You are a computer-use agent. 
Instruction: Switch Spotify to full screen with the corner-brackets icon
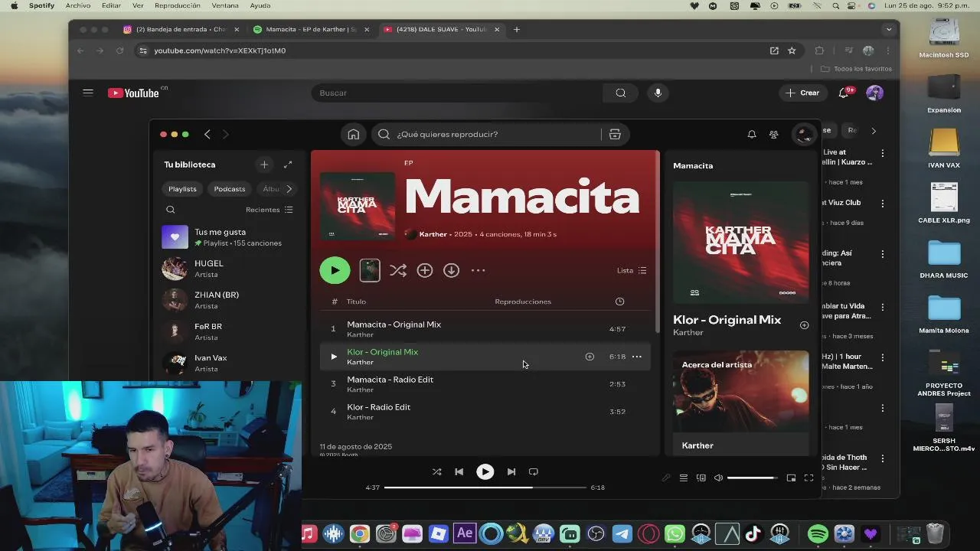click(x=808, y=478)
